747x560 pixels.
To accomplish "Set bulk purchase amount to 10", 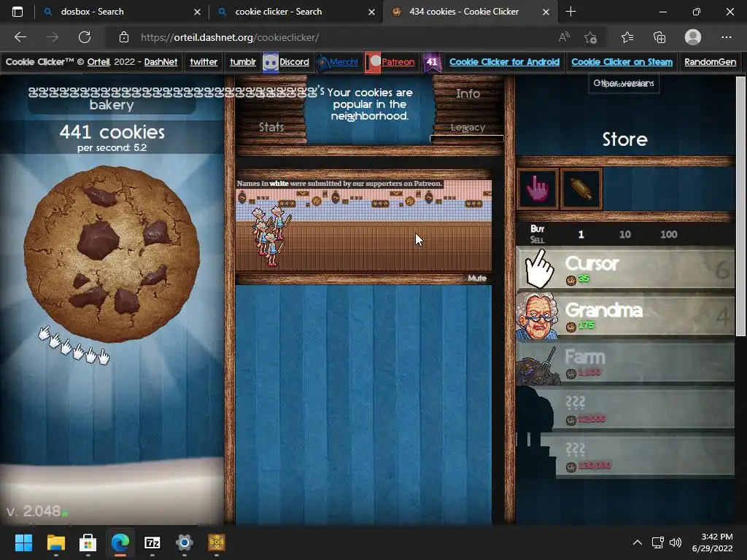I will 625,234.
